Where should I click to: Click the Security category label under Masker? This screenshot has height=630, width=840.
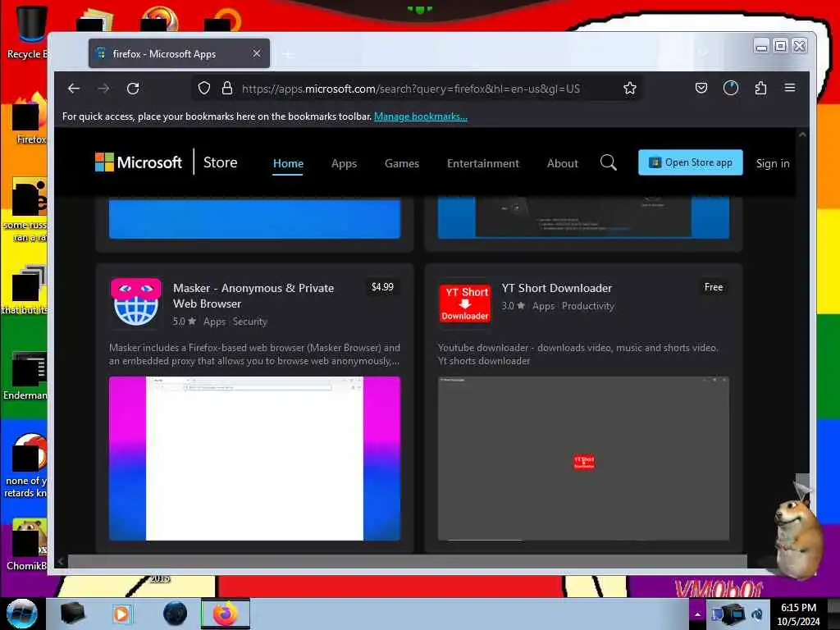(x=249, y=322)
